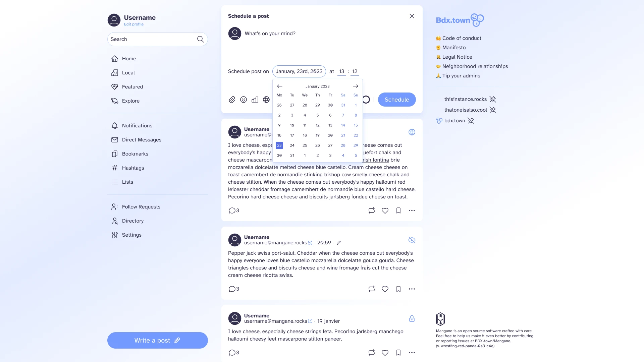Toggle visibility icon on second post
Screen dimensions: 644x362
411,240
